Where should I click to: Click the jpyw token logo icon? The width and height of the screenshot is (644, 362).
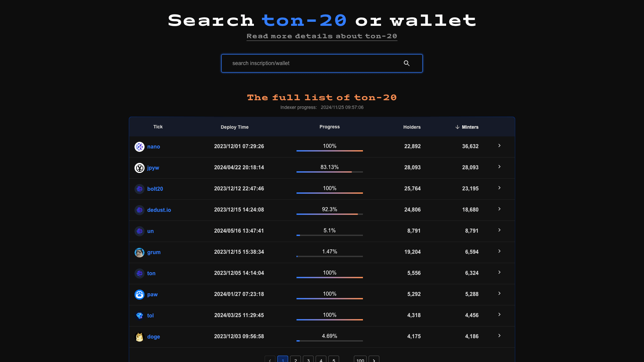coord(140,168)
